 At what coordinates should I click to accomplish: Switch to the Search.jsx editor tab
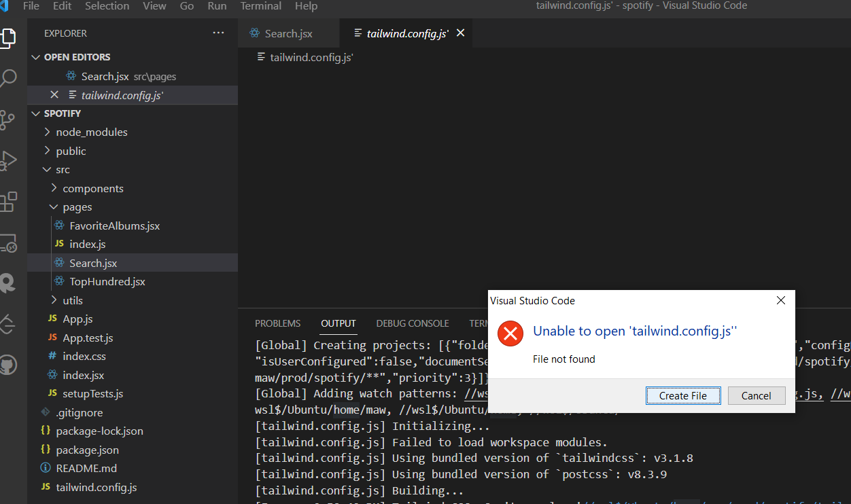[x=289, y=33]
